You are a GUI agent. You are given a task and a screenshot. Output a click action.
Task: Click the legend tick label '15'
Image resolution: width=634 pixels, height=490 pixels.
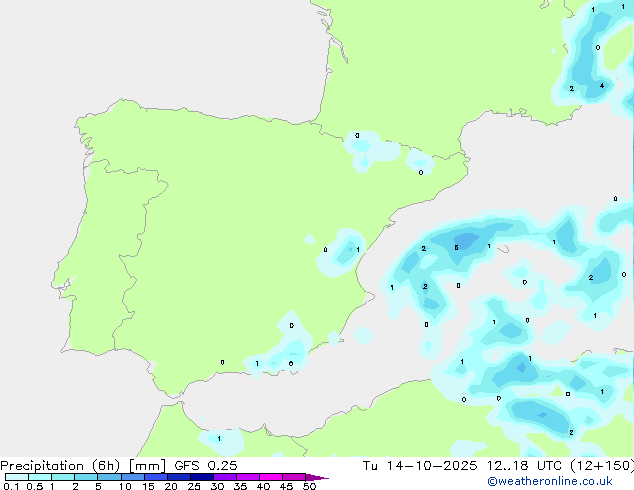pyautogui.click(x=148, y=486)
